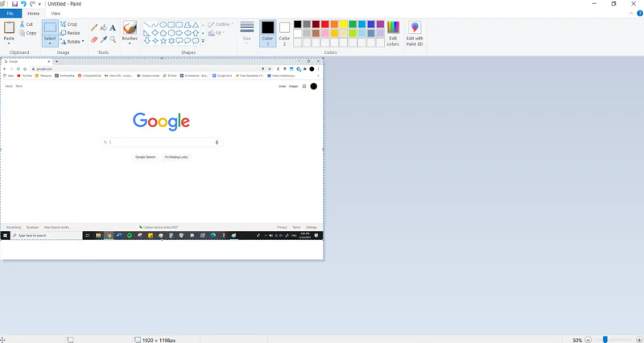Open the Resize dialog

[70, 33]
